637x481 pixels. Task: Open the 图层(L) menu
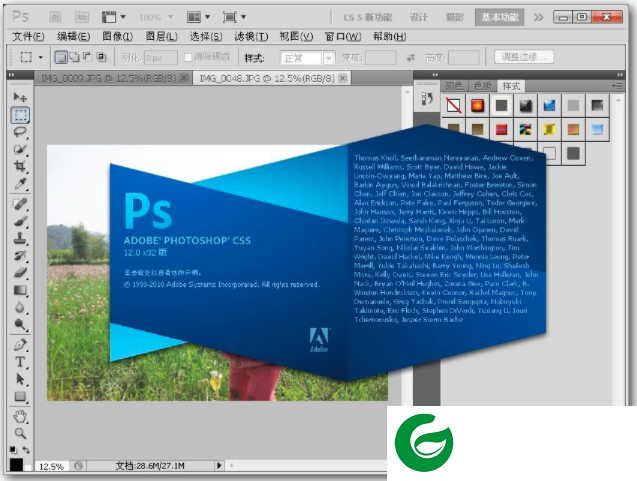(161, 37)
